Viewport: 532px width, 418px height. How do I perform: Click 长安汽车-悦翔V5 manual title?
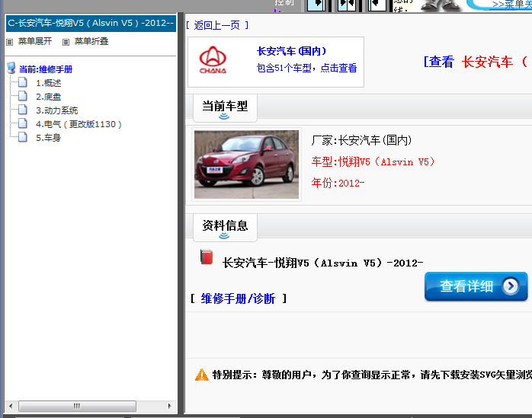point(322,263)
